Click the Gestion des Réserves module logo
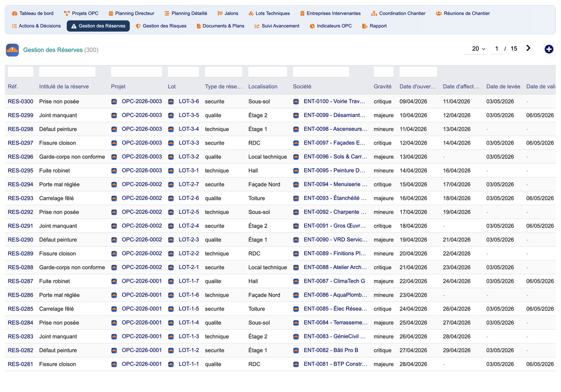The height and width of the screenshot is (392, 561). coord(12,50)
